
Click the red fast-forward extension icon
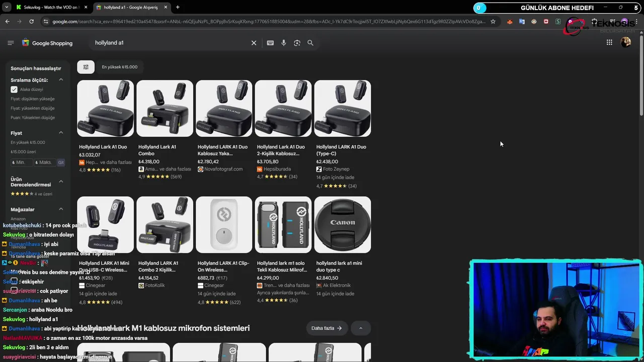pyautogui.click(x=546, y=22)
